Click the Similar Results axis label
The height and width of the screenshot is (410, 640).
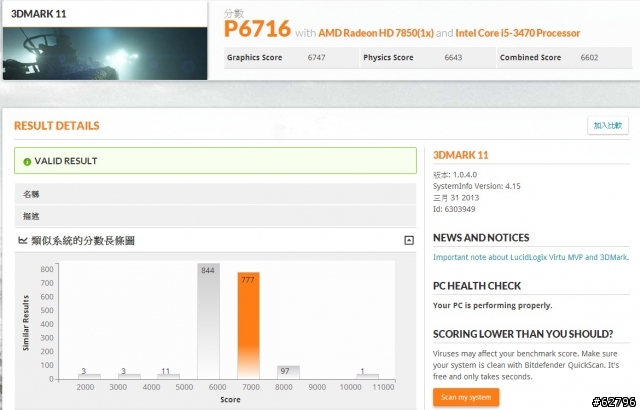(26, 323)
